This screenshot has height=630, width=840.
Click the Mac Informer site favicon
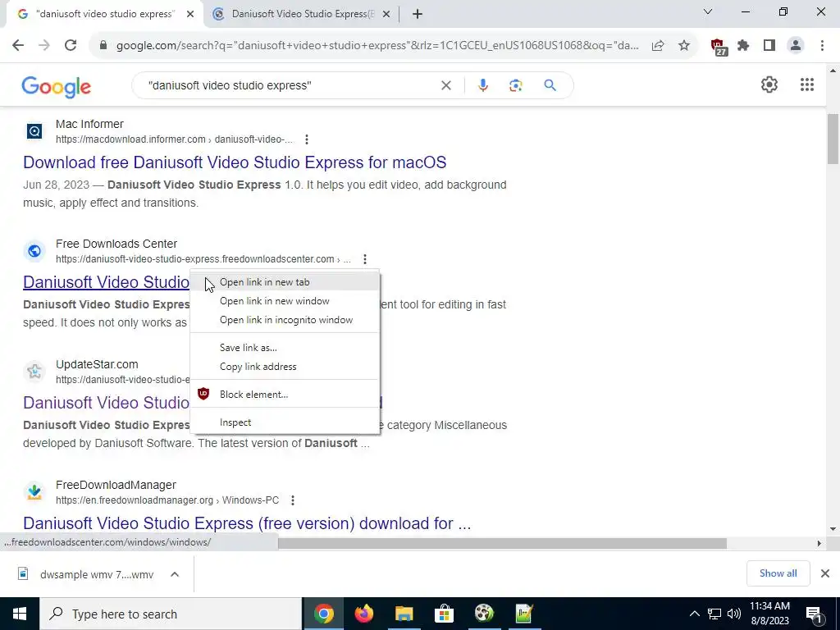pos(34,131)
